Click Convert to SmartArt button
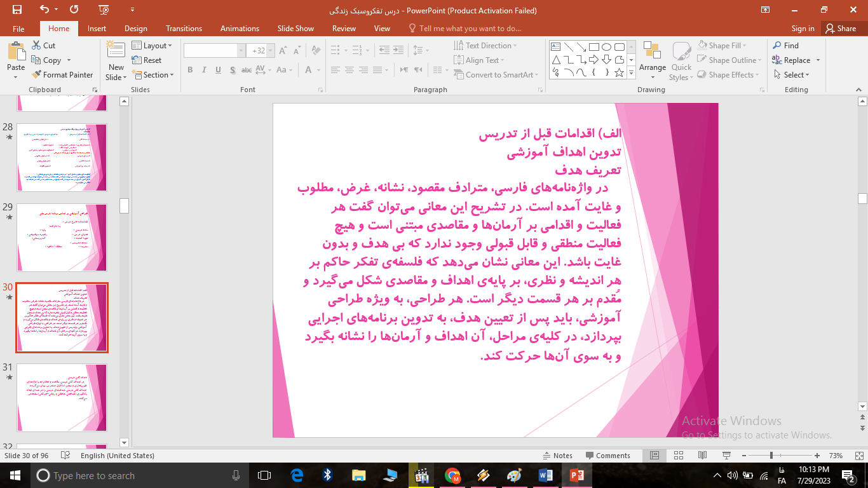This screenshot has width=868, height=488. point(496,75)
